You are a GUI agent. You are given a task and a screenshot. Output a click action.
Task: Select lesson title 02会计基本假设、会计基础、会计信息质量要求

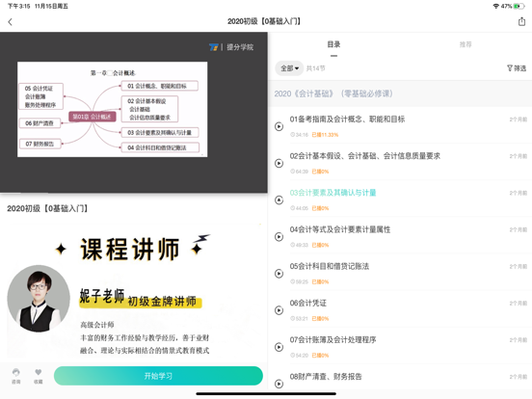click(x=364, y=156)
